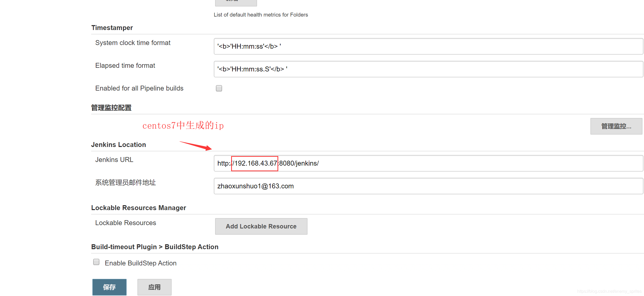Click the Jenkins URL label

pos(114,160)
